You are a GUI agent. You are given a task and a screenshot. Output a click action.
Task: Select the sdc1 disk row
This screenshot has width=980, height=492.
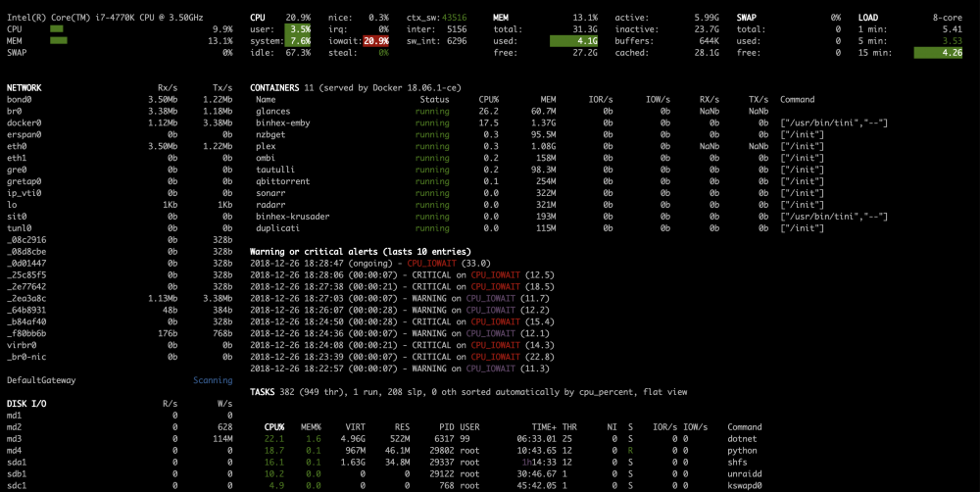coord(120,486)
